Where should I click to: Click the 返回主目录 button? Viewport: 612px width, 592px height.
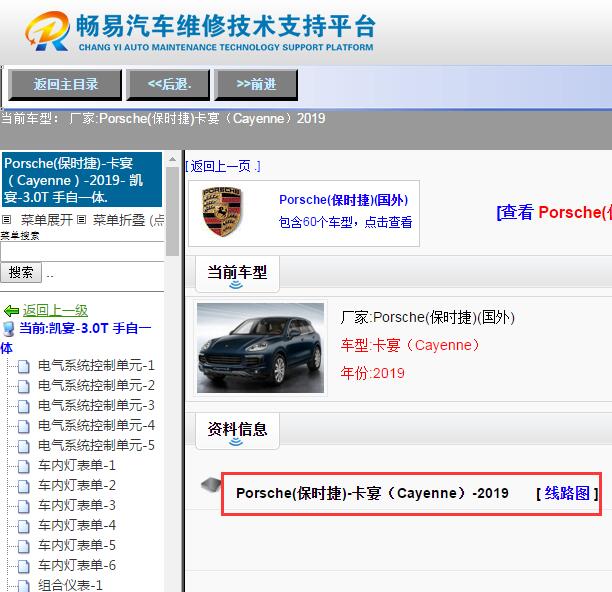click(65, 84)
